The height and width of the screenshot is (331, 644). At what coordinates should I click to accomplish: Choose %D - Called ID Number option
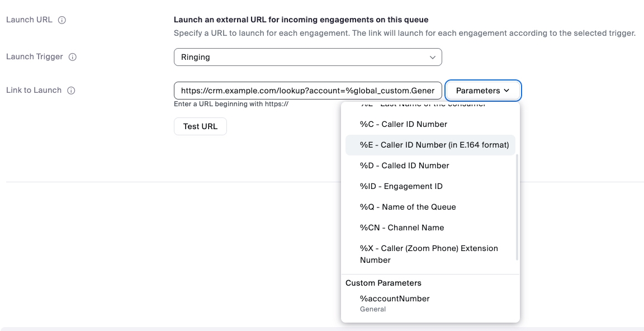404,165
